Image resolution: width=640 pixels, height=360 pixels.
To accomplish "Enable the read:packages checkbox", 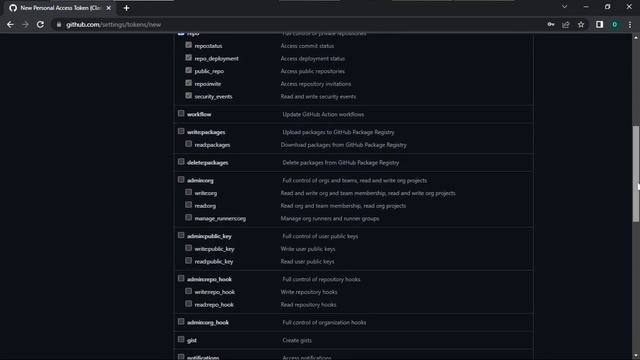I will [189, 144].
